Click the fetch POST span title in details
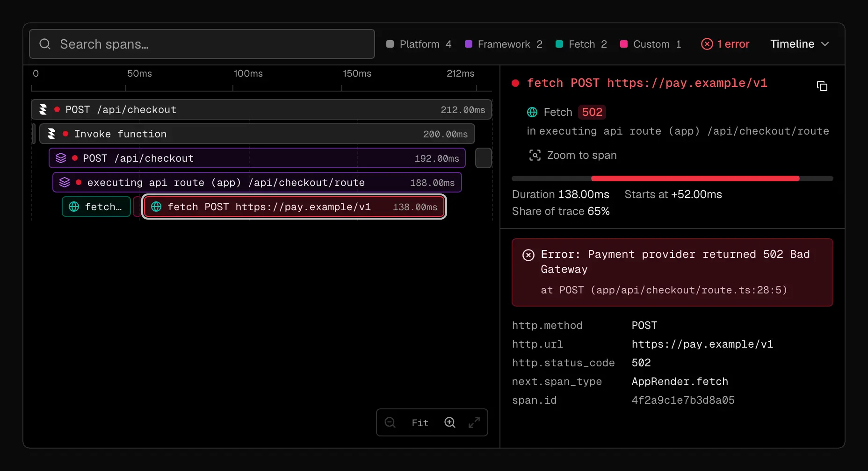The width and height of the screenshot is (868, 471). coord(647,83)
